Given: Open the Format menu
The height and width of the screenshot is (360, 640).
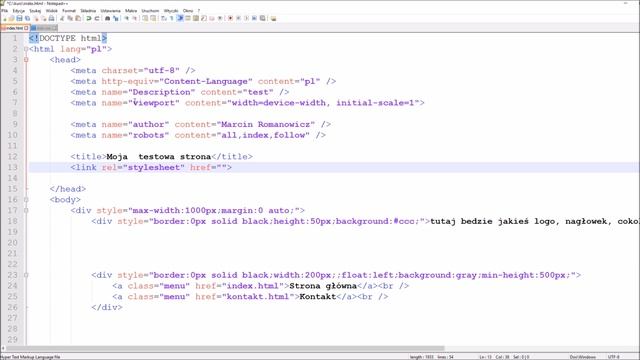Looking at the screenshot, I should coord(69,11).
